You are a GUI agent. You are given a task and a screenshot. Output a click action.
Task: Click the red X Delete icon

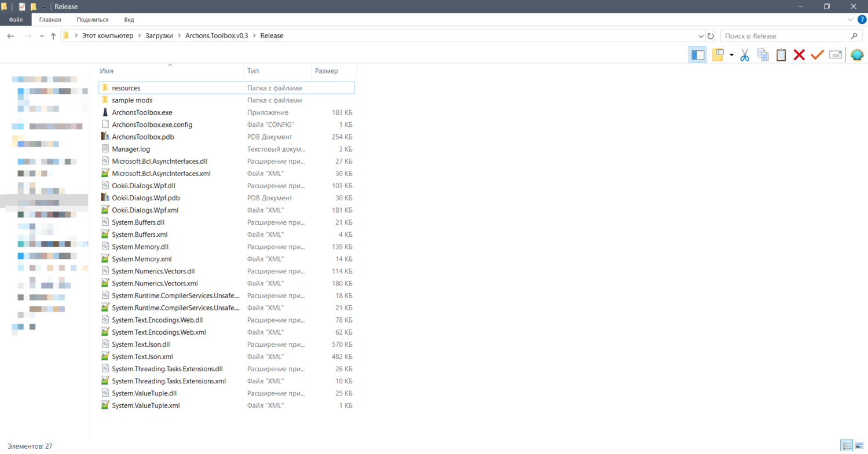[799, 55]
